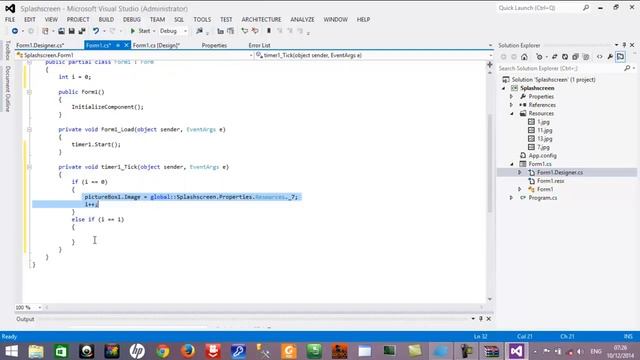The width and height of the screenshot is (640, 360).
Task: Click View Code icon in Solution Explorer
Action: pyautogui.click(x=599, y=57)
